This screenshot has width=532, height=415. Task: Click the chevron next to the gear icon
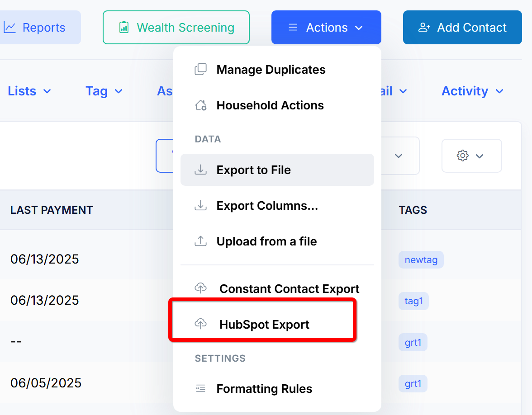480,156
